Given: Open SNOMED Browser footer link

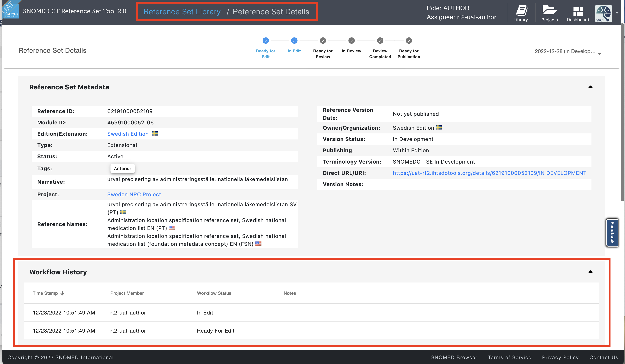Looking at the screenshot, I should 454,357.
